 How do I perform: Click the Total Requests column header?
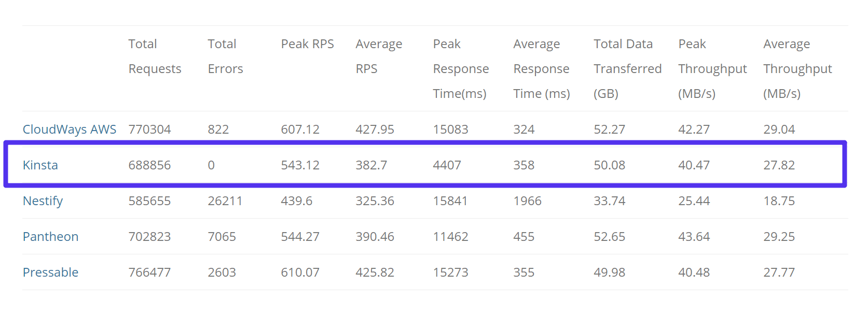155,56
